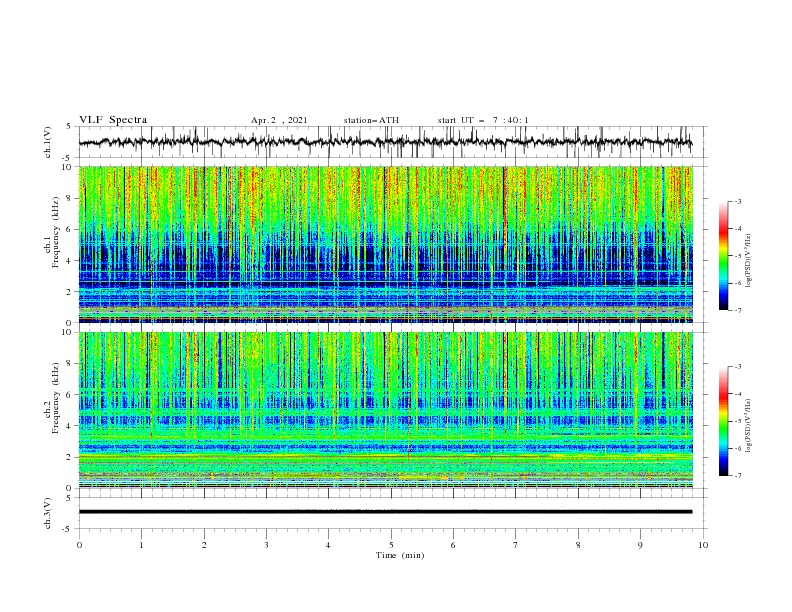Click the 'ch.1(V)' waveform axis label

point(48,142)
